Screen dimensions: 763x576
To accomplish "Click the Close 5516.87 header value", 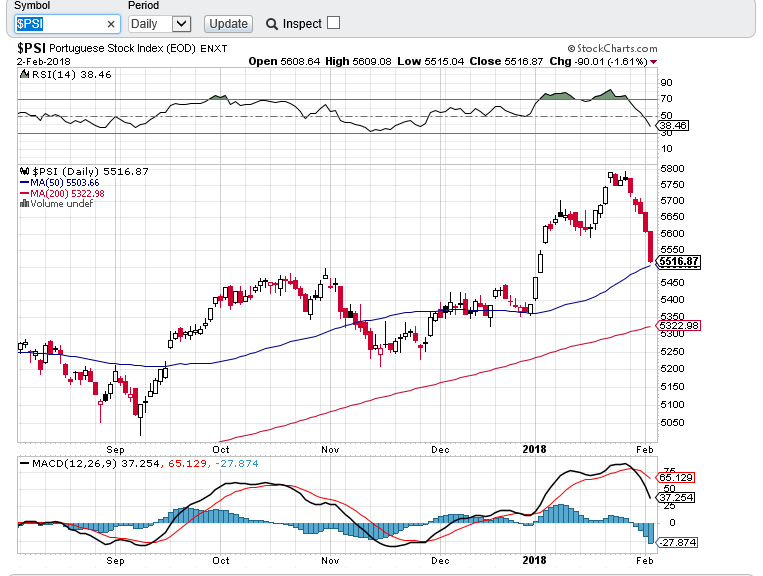I will 506,61.
